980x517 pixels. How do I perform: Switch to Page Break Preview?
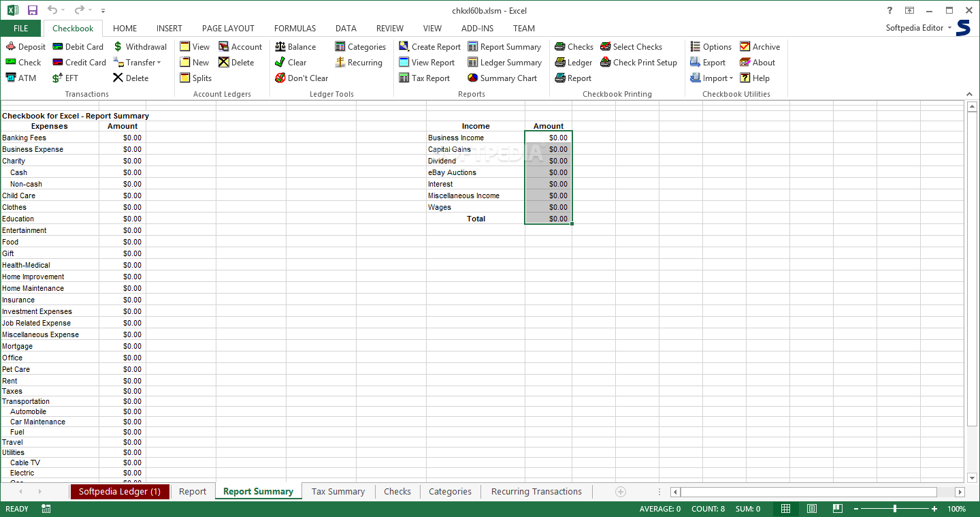point(838,509)
